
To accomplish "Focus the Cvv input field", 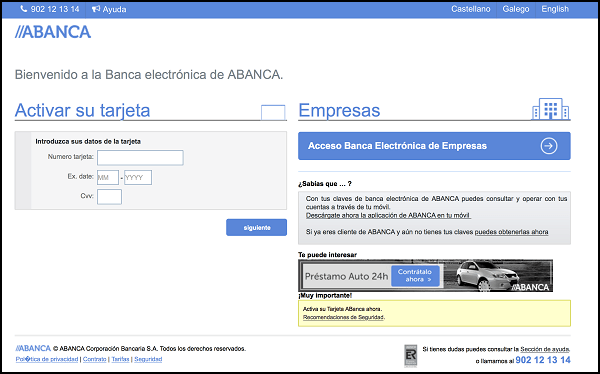I will (109, 197).
